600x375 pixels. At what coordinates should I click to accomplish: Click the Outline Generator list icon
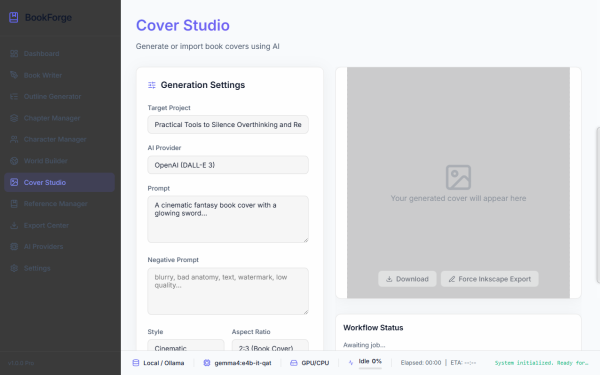[x=14, y=96]
